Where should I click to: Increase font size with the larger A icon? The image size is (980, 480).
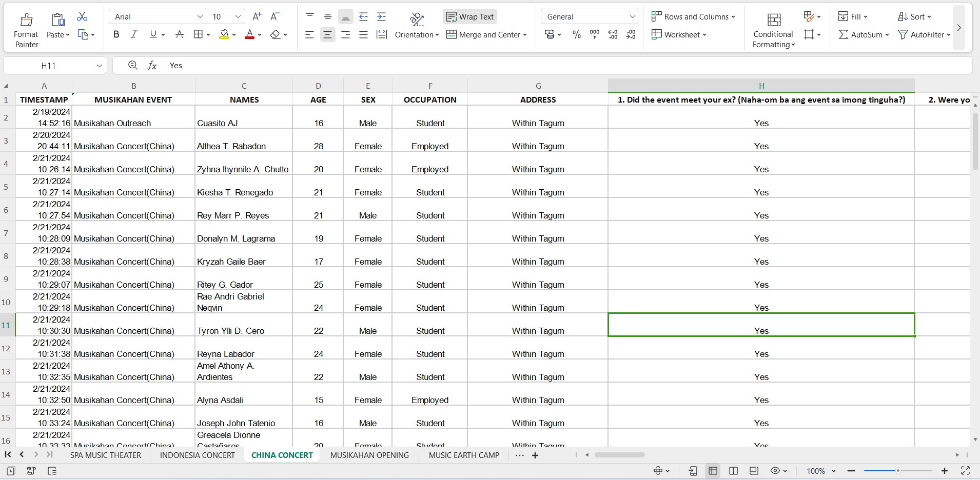click(x=257, y=16)
